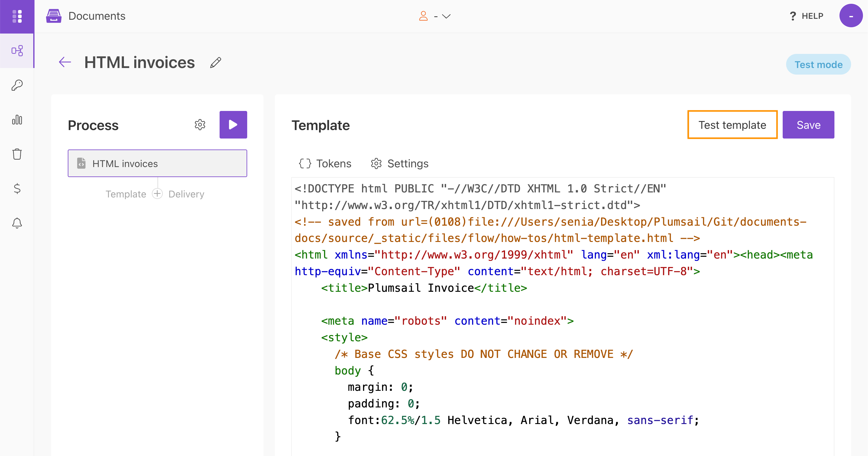The height and width of the screenshot is (456, 868).
Task: Click the Template step label
Action: pyautogui.click(x=126, y=194)
